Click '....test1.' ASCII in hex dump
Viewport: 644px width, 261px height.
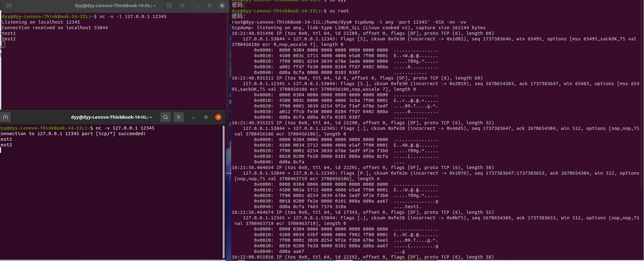(408, 207)
